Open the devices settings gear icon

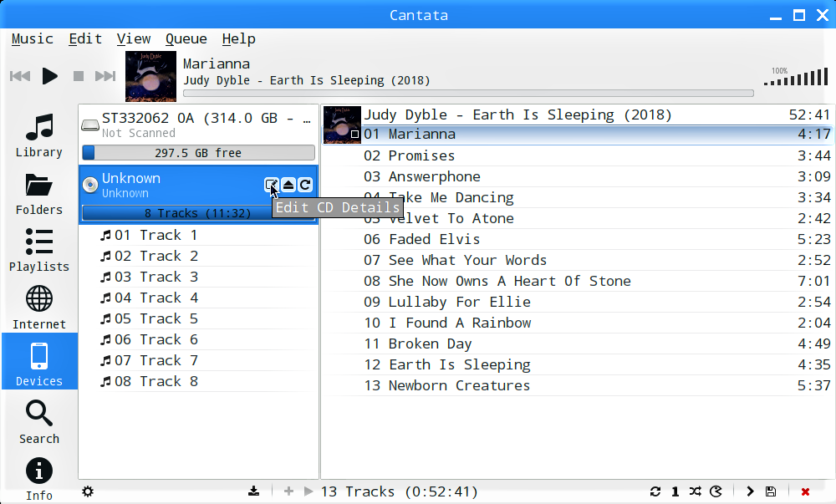click(88, 491)
